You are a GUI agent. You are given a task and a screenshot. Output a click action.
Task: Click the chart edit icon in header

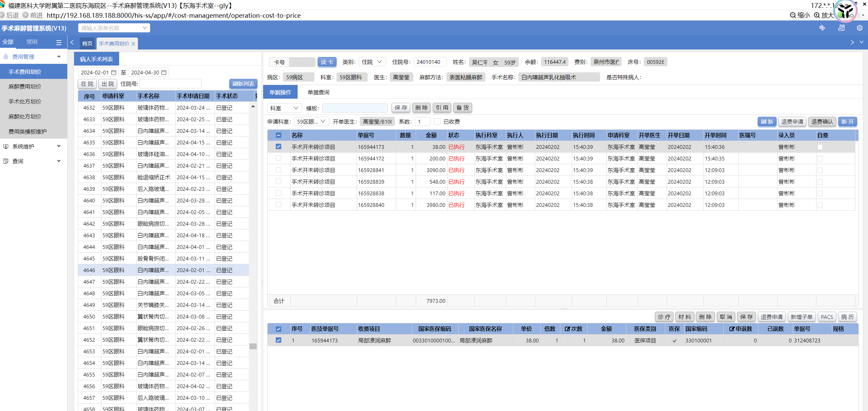822,28
